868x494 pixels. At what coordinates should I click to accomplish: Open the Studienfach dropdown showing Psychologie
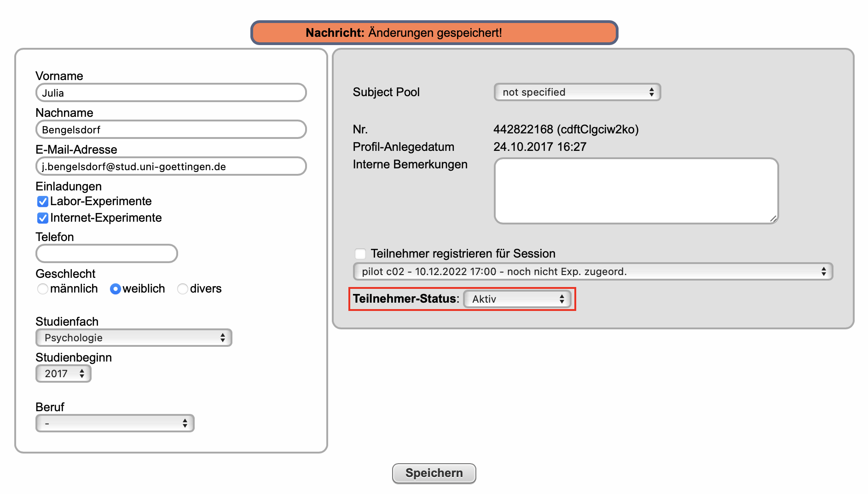point(133,338)
